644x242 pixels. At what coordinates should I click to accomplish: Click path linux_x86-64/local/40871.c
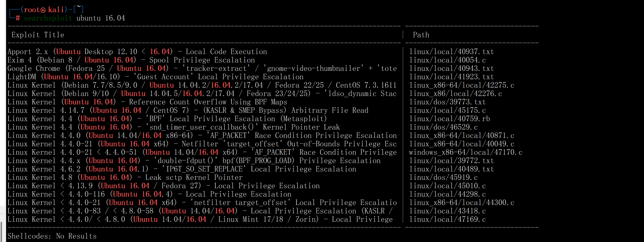pos(461,136)
